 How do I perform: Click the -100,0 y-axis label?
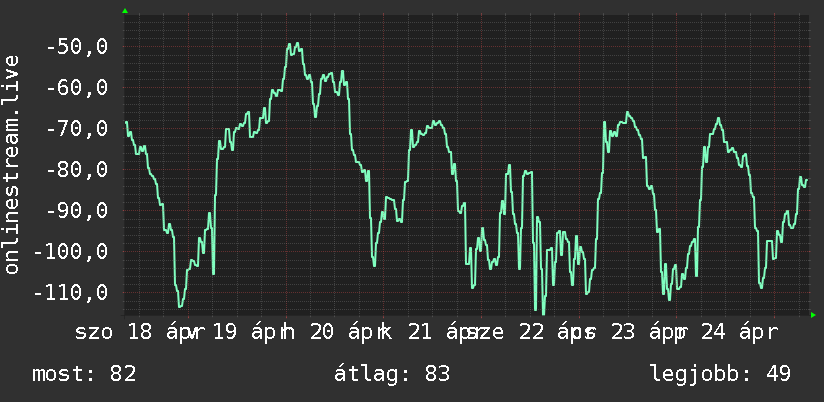coord(70,252)
